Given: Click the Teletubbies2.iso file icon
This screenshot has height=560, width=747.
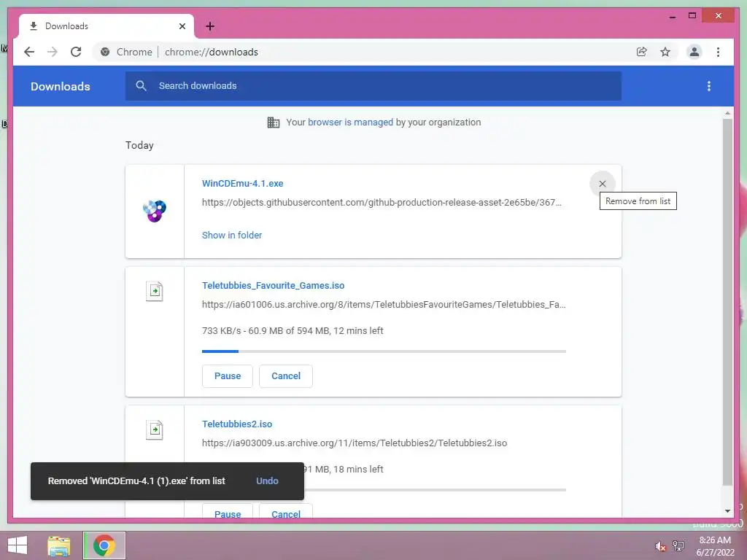Looking at the screenshot, I should (x=155, y=429).
